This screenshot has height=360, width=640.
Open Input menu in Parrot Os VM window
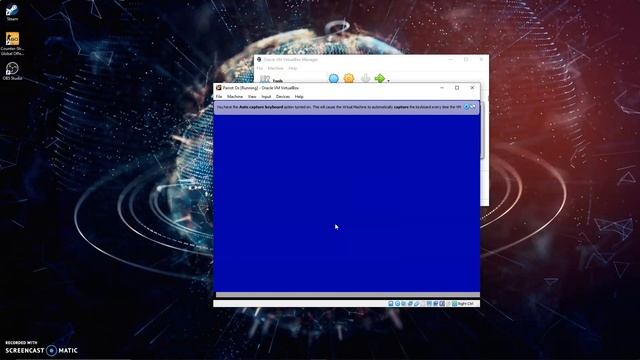[x=266, y=97]
